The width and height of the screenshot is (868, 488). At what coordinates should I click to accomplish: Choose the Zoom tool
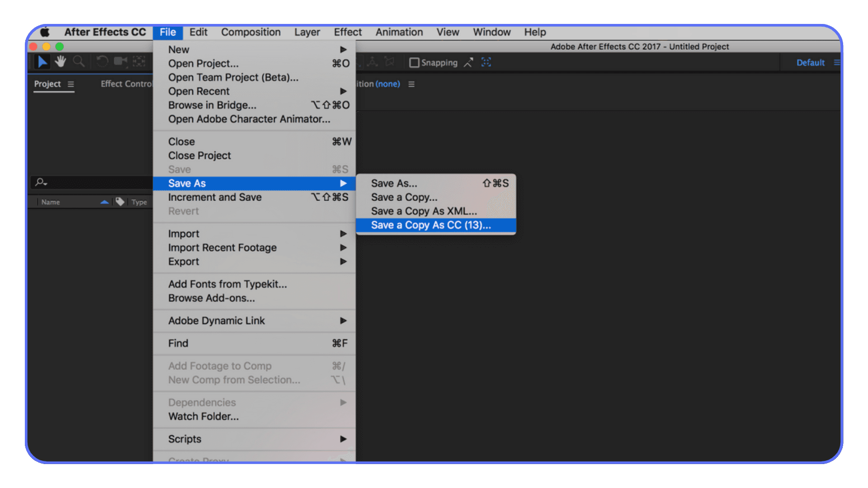pyautogui.click(x=79, y=61)
